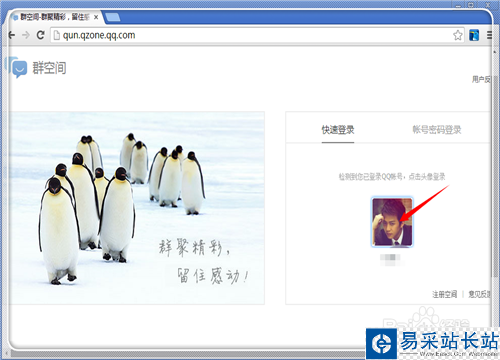500x360 pixels.
Task: Open the 意见反馈 link
Action: (480, 294)
